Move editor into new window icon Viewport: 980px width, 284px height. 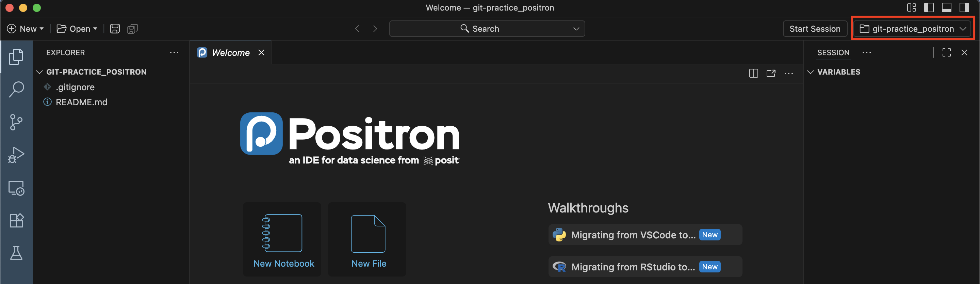click(x=771, y=73)
